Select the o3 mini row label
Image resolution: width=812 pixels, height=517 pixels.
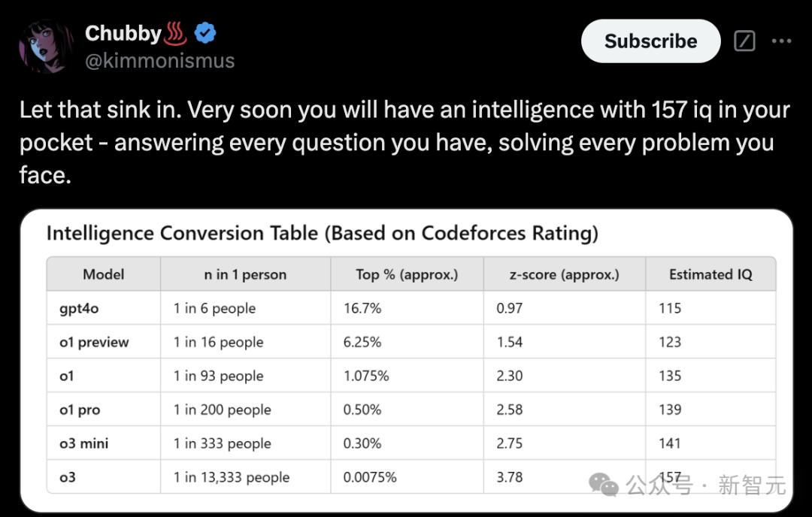84,443
